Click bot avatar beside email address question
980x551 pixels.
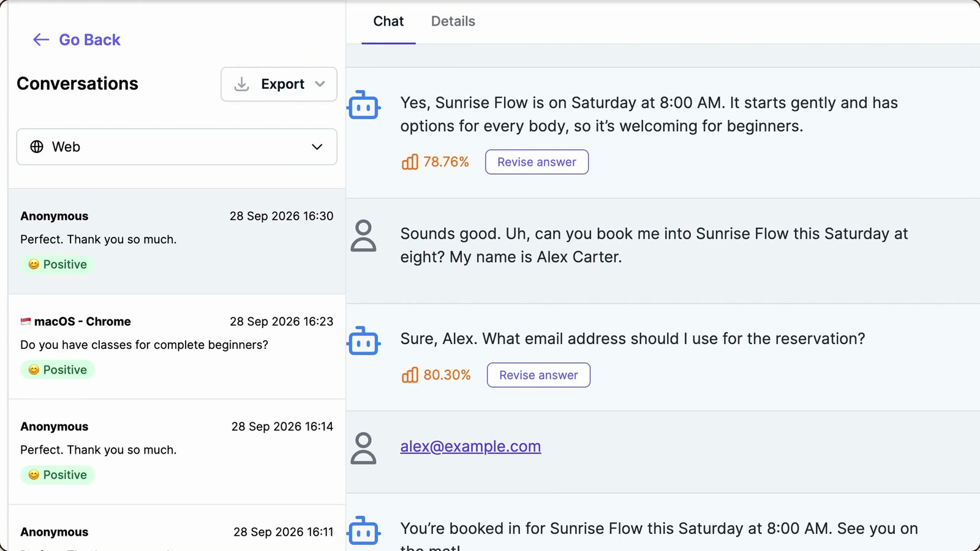(364, 341)
